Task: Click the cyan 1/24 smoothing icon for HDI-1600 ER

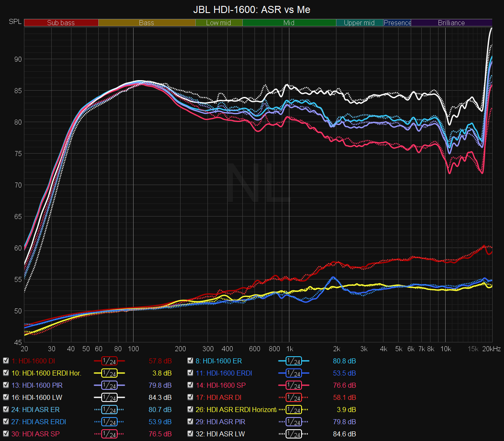Action: click(x=294, y=361)
